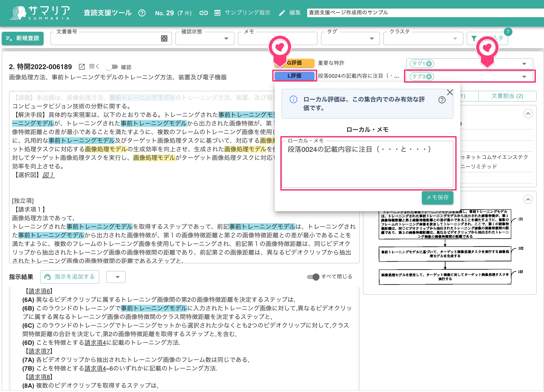Focus the メモ filter field
The image size is (544, 392).
click(278, 38)
